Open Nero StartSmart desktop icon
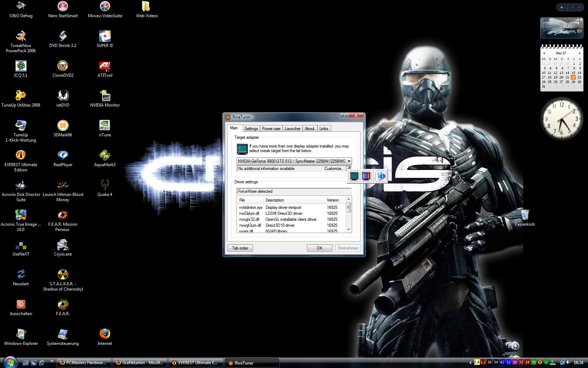Viewport: 588px width, 368px height. click(63, 10)
